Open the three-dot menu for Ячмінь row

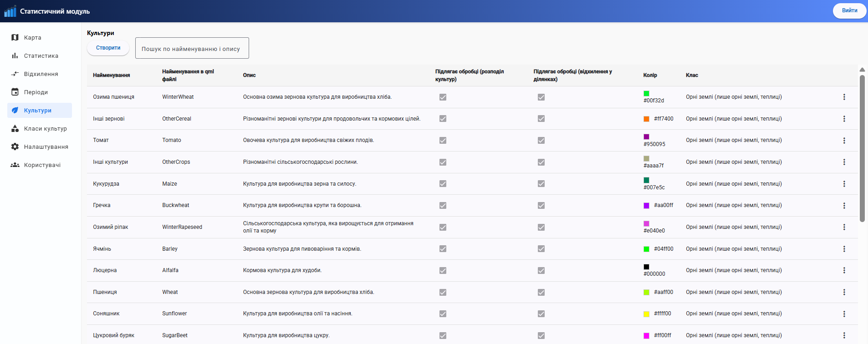pyautogui.click(x=844, y=249)
